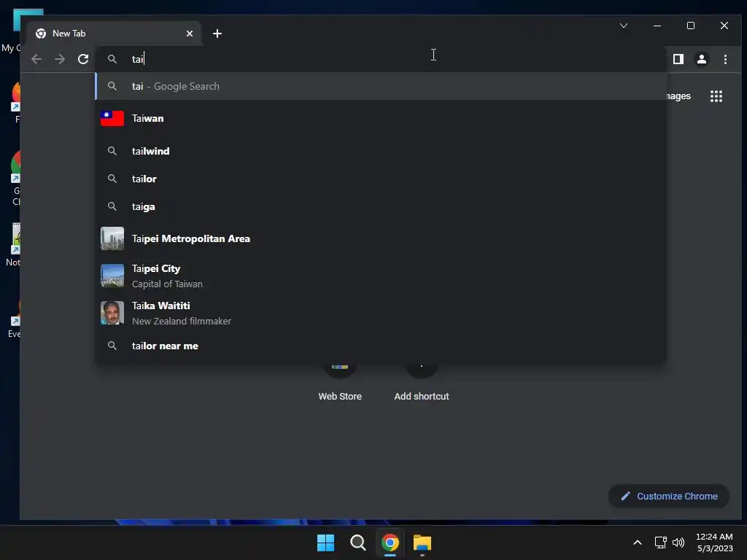Choose the Taiwan suggestion

[381, 118]
